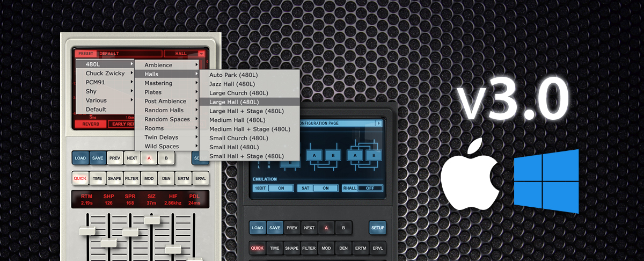This screenshot has width=644, height=261.
Task: Pick Large Hall + Stage (480L) preset
Action: pyautogui.click(x=249, y=111)
